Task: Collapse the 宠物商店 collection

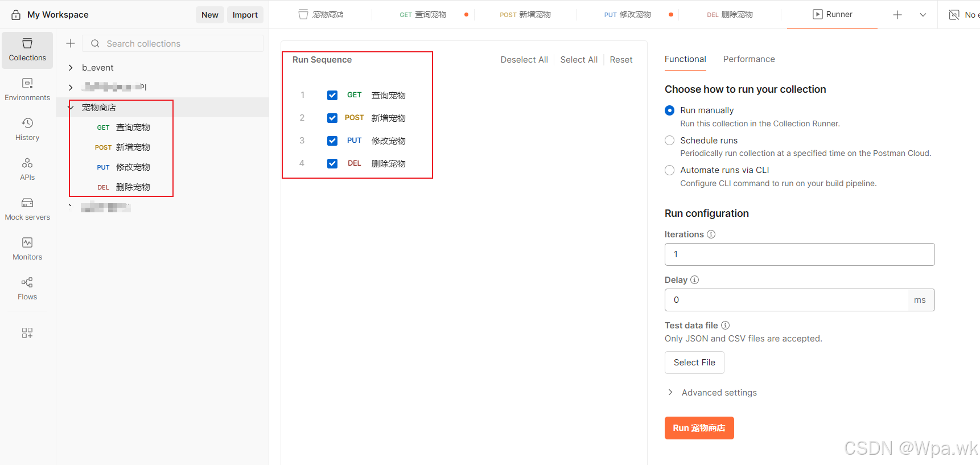Action: (x=71, y=108)
